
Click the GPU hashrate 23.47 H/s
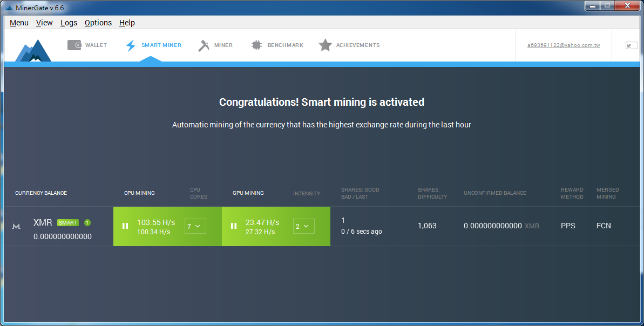coord(262,222)
